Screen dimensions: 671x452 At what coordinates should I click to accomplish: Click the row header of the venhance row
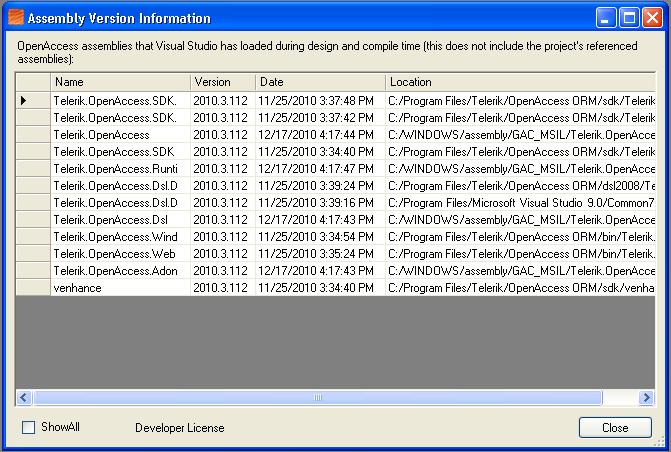point(33,288)
